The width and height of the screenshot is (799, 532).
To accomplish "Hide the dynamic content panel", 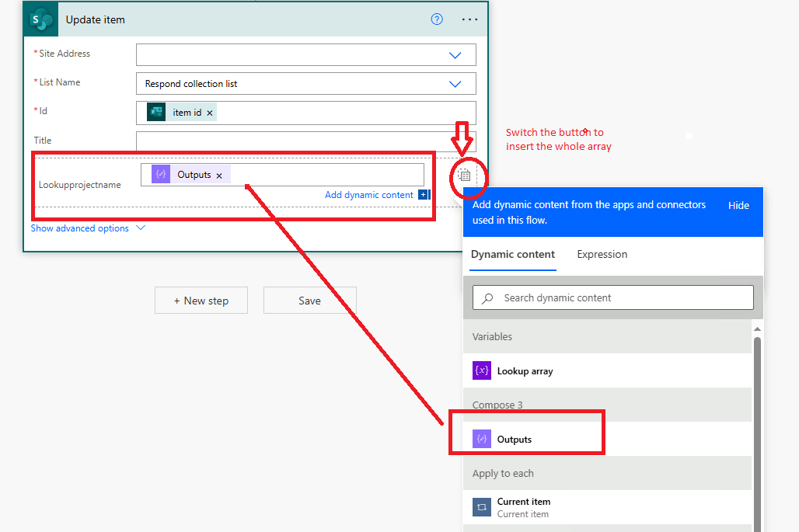I will click(x=738, y=205).
